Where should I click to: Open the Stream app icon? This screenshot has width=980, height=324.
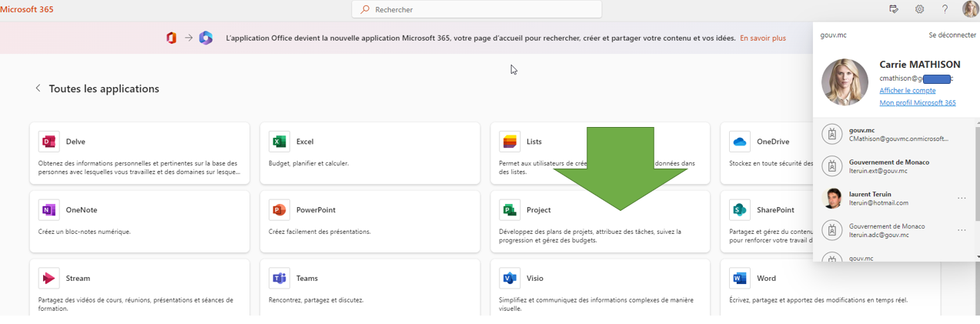49,279
